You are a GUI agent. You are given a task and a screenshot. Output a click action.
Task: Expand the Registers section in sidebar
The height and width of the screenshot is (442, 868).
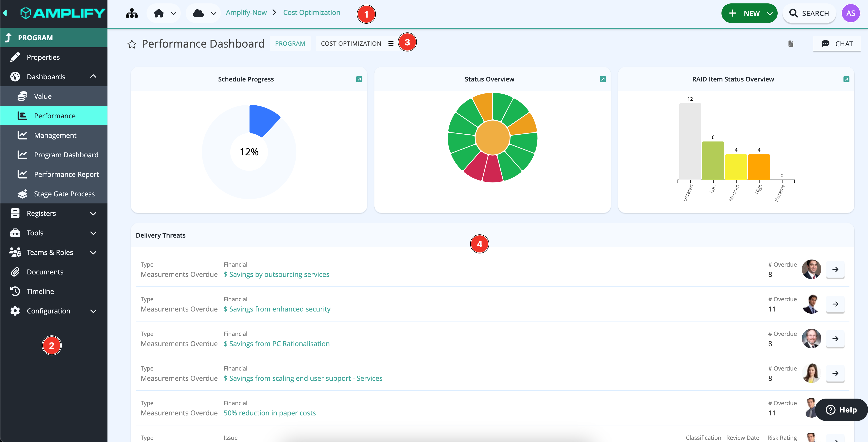click(x=93, y=213)
